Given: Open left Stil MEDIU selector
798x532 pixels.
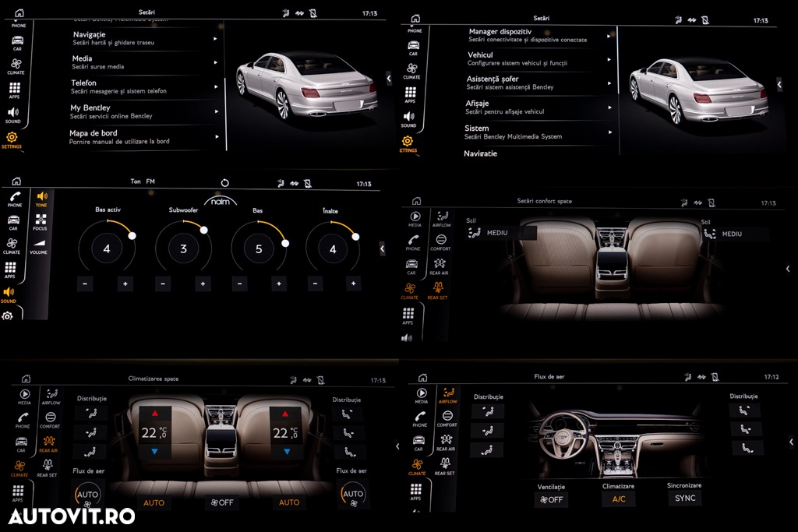Looking at the screenshot, I should point(501,233).
